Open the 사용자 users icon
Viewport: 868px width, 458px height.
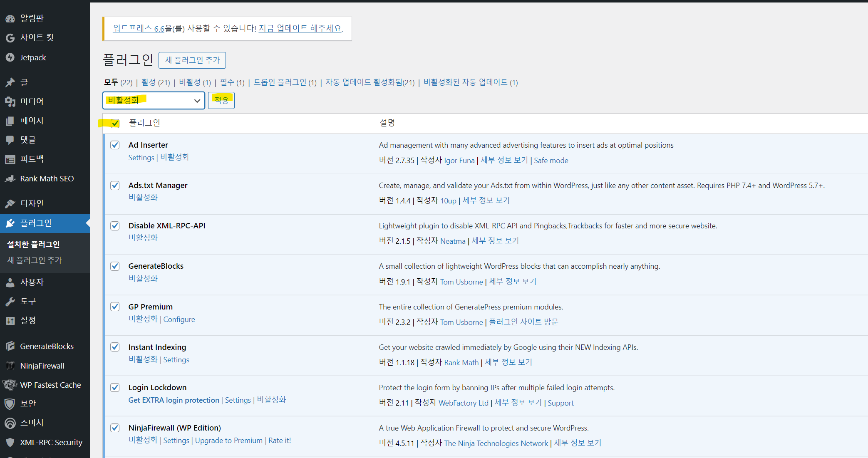click(x=10, y=282)
